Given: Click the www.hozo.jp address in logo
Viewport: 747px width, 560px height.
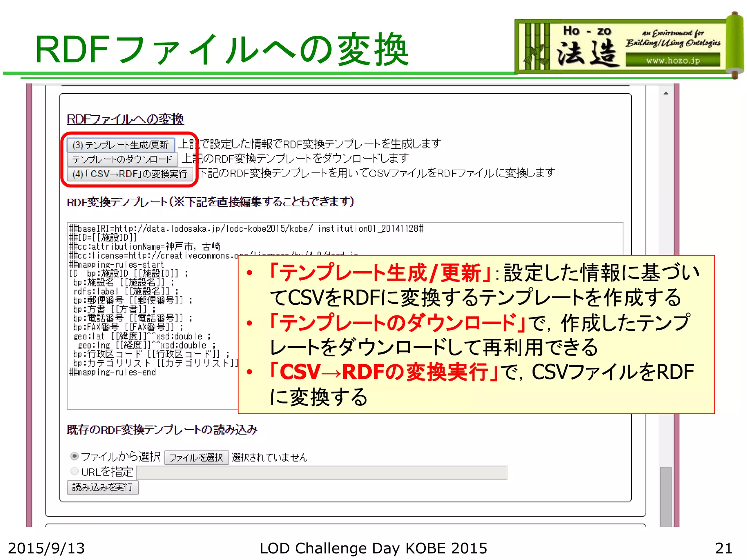Looking at the screenshot, I should point(673,61).
